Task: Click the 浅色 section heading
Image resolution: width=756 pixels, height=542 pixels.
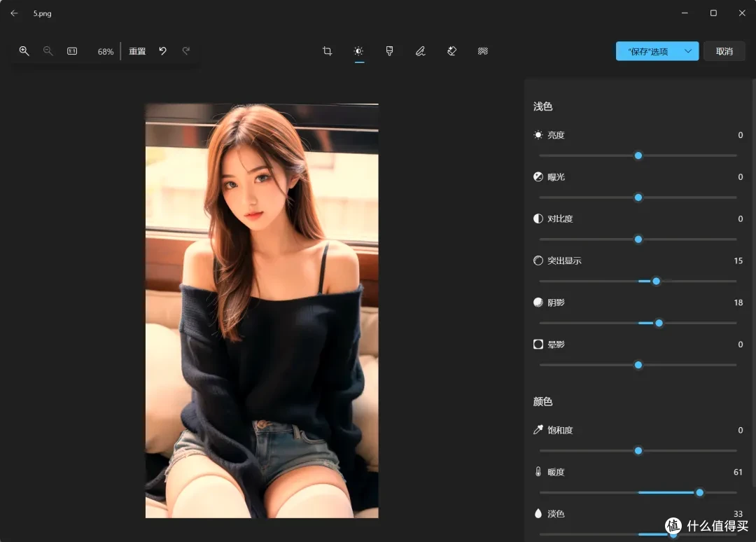Action: pos(542,106)
